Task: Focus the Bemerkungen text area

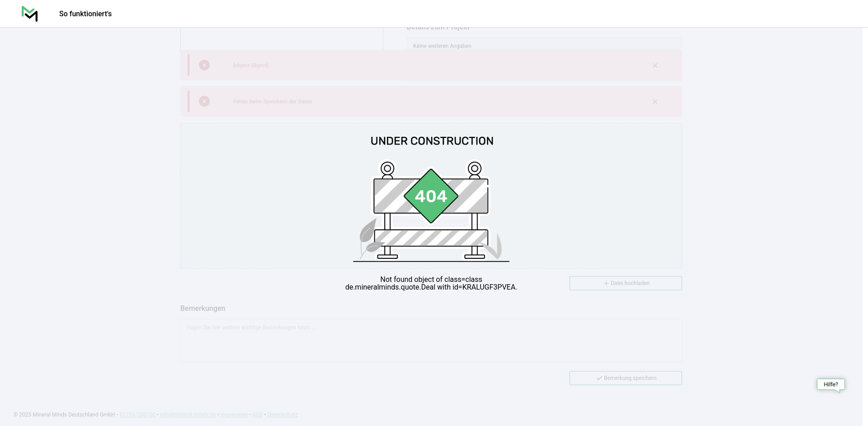Action: click(431, 341)
